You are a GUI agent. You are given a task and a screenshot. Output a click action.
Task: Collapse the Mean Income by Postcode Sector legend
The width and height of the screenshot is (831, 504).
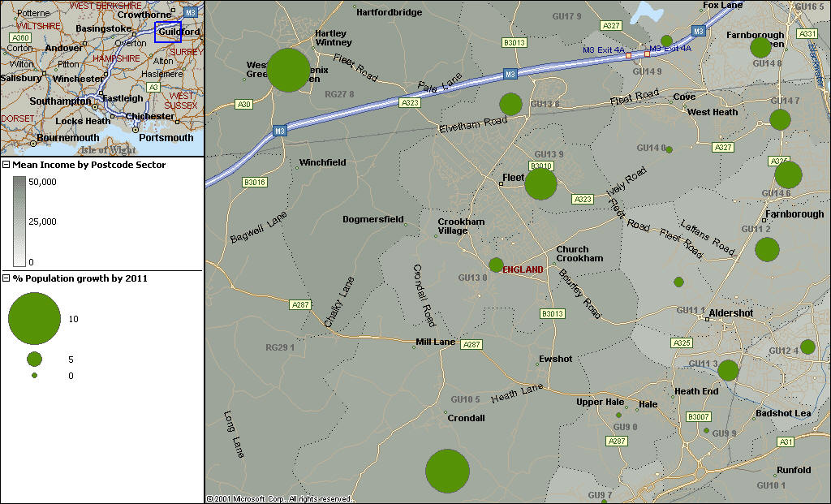(x=6, y=165)
